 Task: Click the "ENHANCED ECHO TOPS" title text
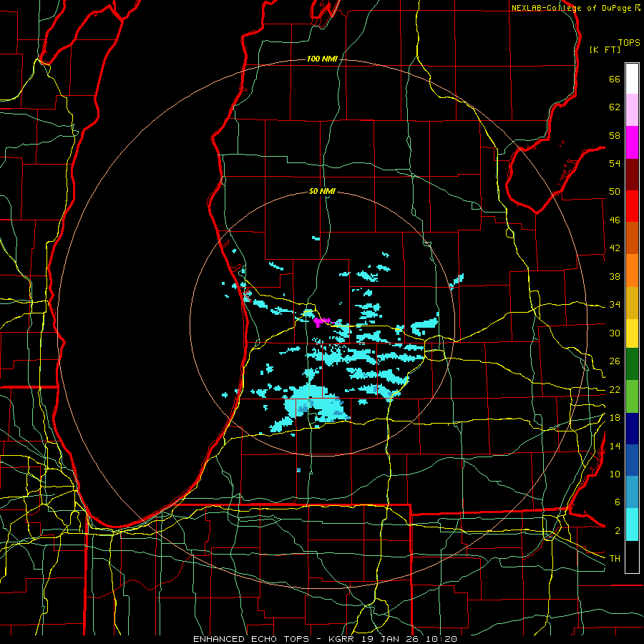(251, 639)
